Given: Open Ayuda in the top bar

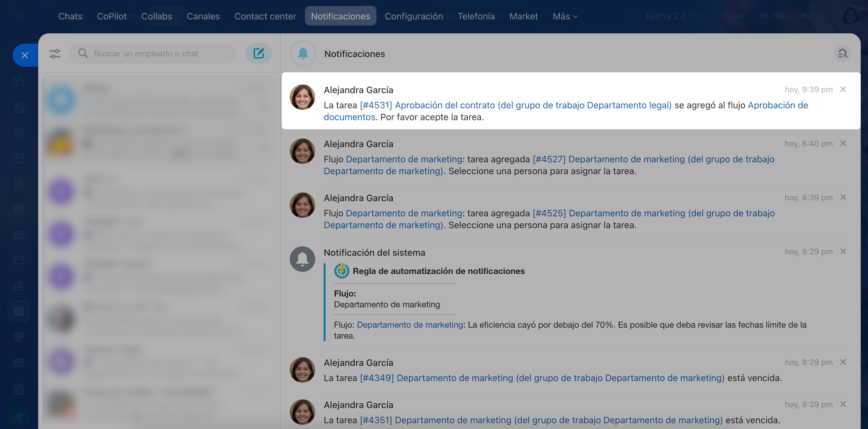Looking at the screenshot, I should click(813, 15).
